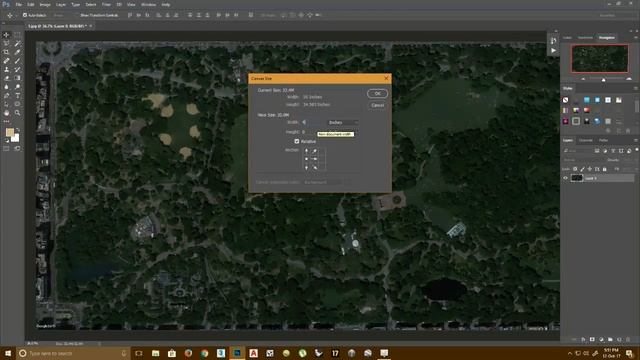Toggle lock all on the layer

tap(604, 169)
